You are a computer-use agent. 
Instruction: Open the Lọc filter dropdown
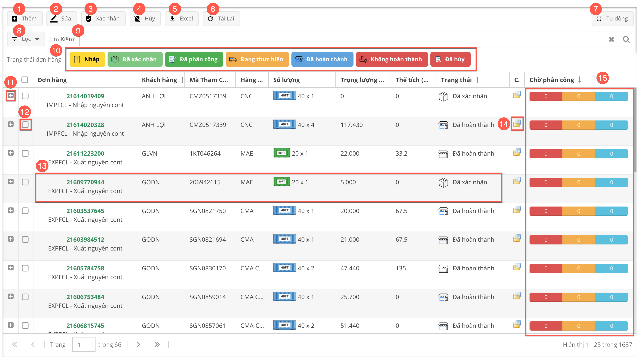26,39
